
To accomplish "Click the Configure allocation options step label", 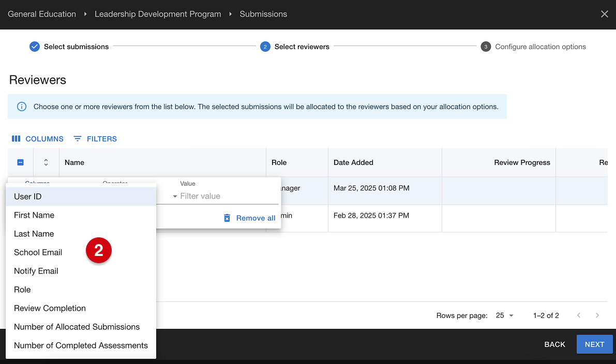I will pos(540,47).
